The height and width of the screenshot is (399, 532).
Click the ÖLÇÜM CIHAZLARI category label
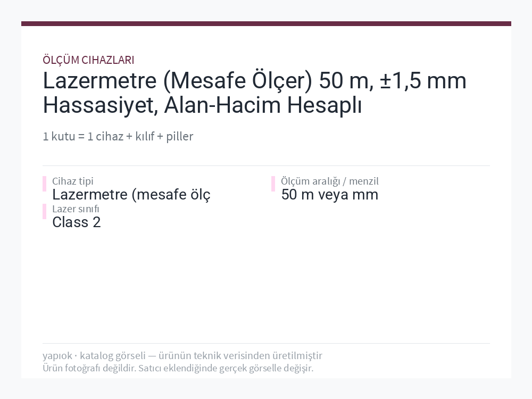tap(88, 60)
